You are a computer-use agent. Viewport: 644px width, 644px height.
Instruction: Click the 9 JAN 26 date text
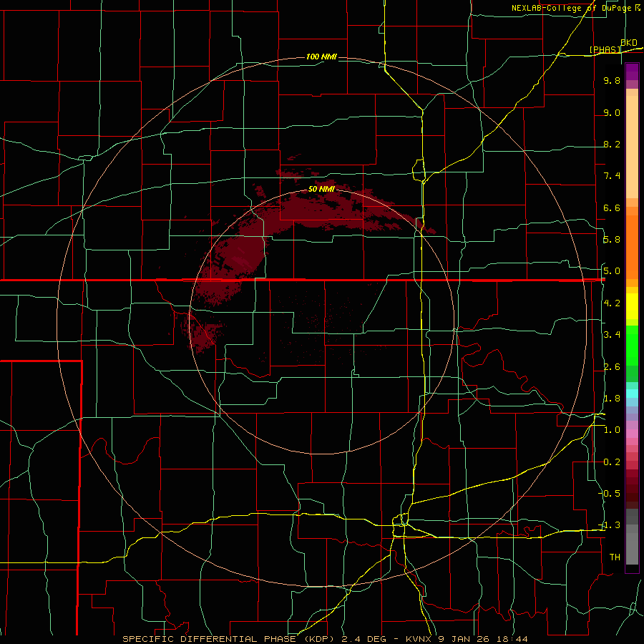(x=464, y=639)
